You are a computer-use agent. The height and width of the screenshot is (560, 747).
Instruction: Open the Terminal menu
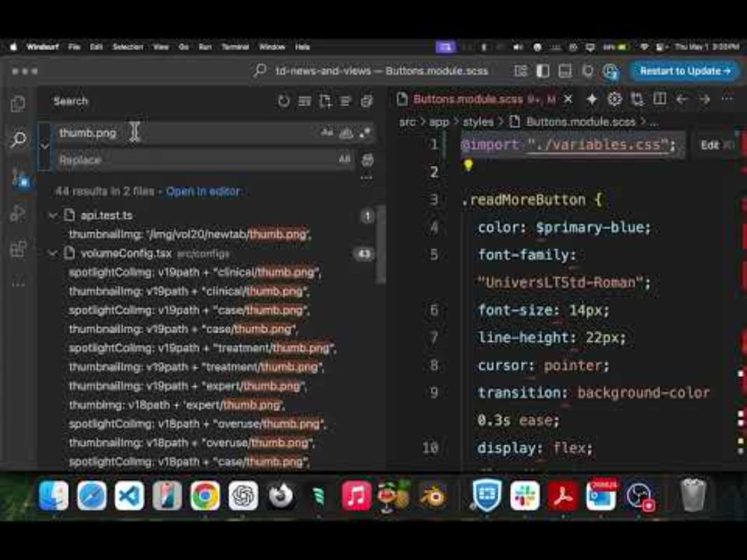[235, 46]
